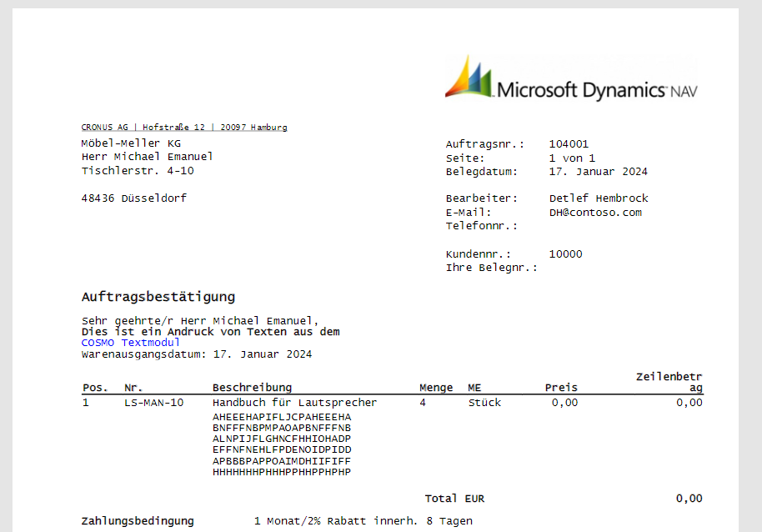Image resolution: width=762 pixels, height=532 pixels.
Task: Click the Total EUR label
Action: tap(454, 499)
